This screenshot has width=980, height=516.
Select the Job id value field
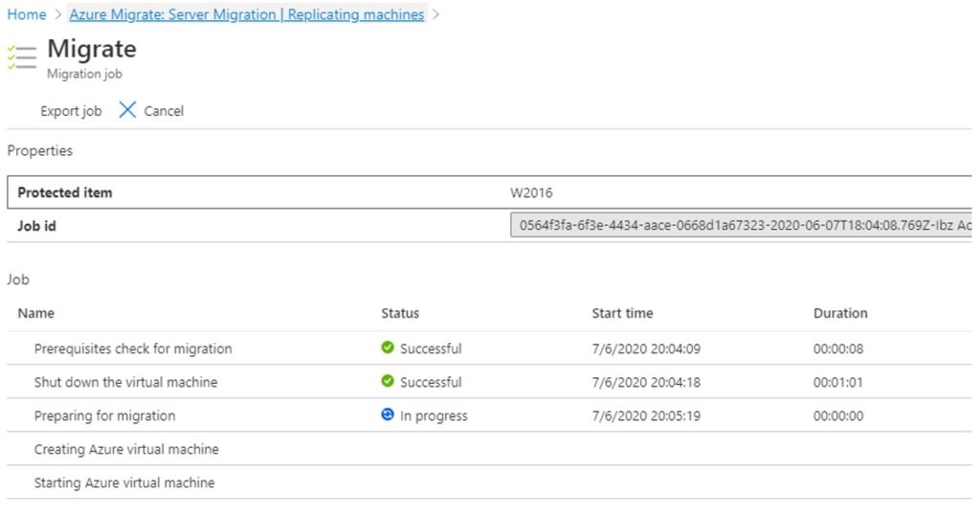click(x=741, y=225)
